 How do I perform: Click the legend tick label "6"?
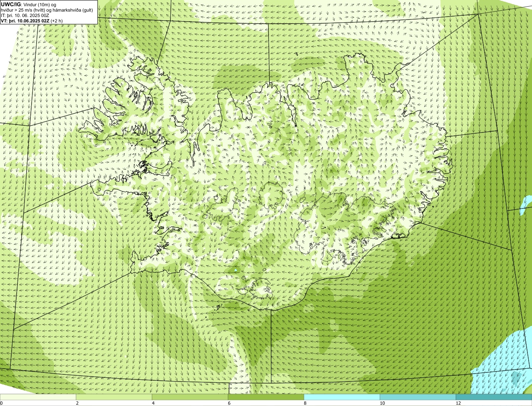(229, 403)
